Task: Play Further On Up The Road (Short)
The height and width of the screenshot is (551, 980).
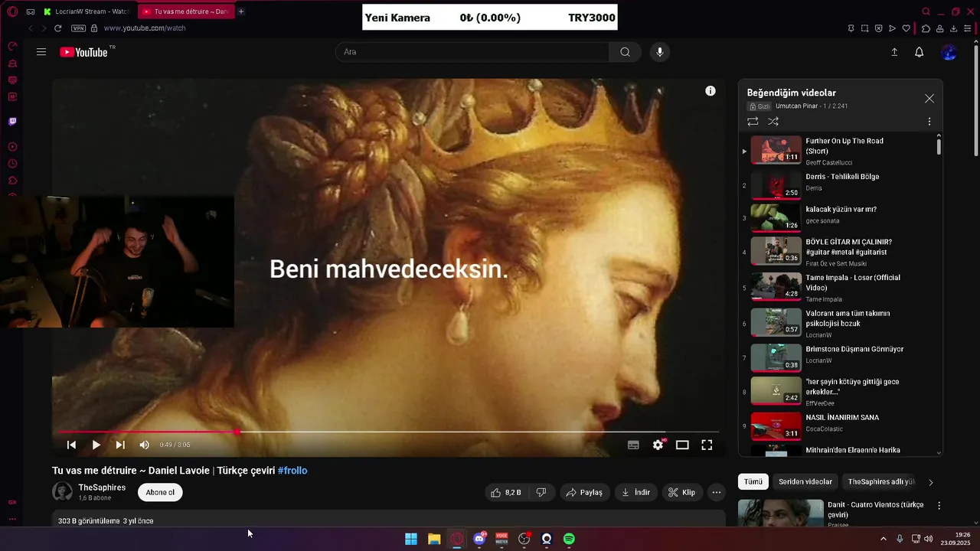Action: [840, 150]
